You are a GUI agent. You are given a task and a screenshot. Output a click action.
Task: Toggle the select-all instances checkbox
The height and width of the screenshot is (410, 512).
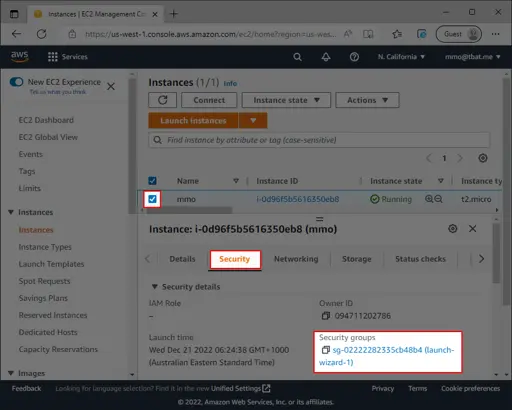tap(152, 181)
